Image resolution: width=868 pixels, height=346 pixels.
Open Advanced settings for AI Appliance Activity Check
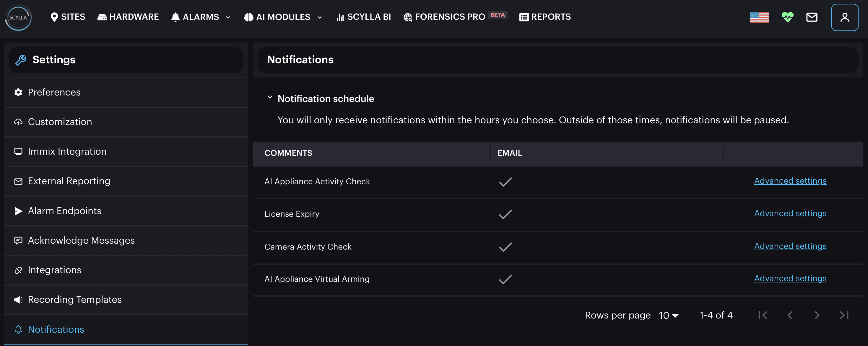790,181
